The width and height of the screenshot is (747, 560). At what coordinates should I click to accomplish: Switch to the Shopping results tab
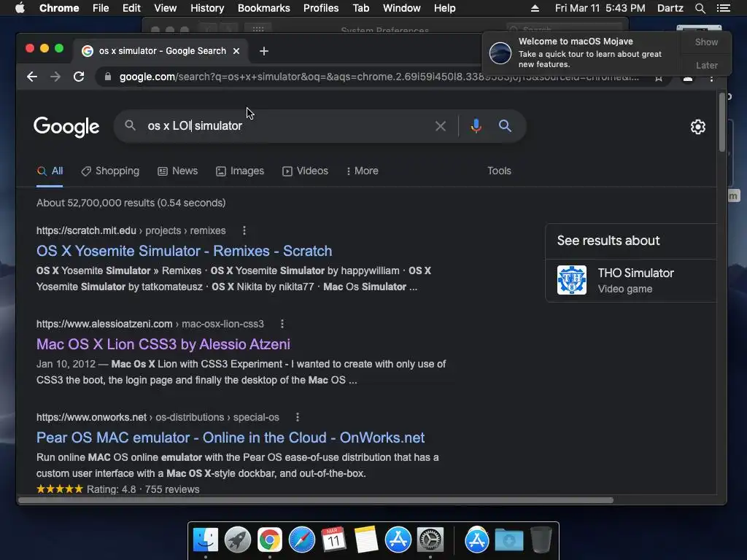(x=110, y=171)
